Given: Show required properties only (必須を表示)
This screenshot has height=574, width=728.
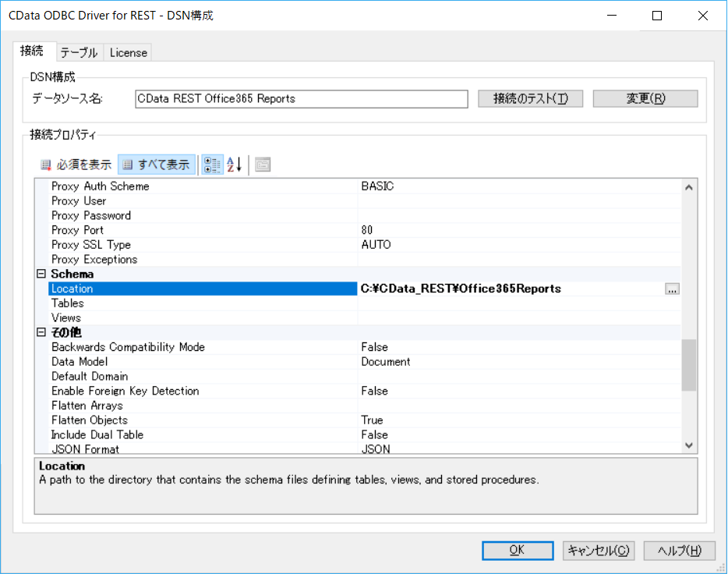Looking at the screenshot, I should click(76, 165).
